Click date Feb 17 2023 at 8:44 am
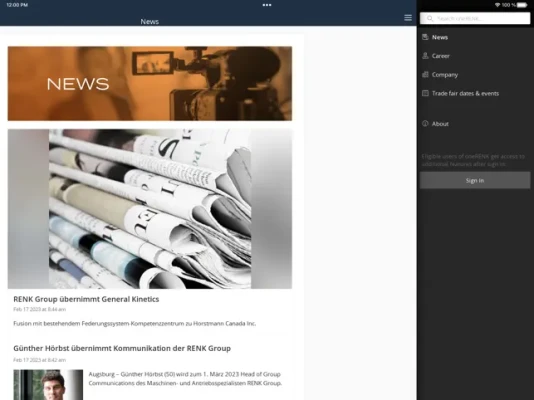Screen dimensions: 534x400 (x=40, y=309)
